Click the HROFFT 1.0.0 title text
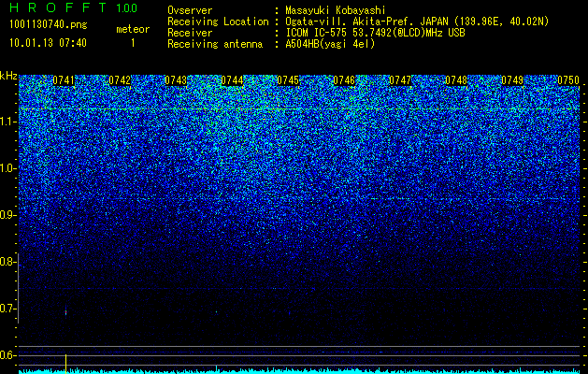588x374 pixels. click(74, 7)
